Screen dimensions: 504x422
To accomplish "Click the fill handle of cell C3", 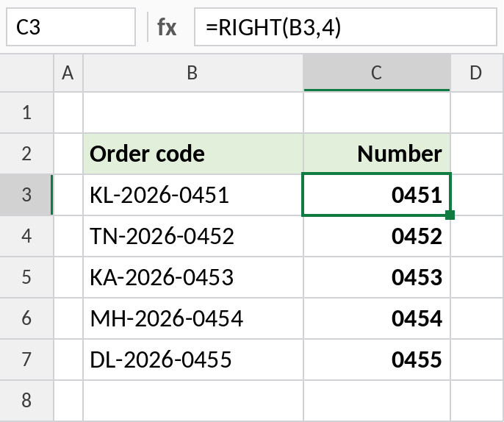I will (450, 215).
